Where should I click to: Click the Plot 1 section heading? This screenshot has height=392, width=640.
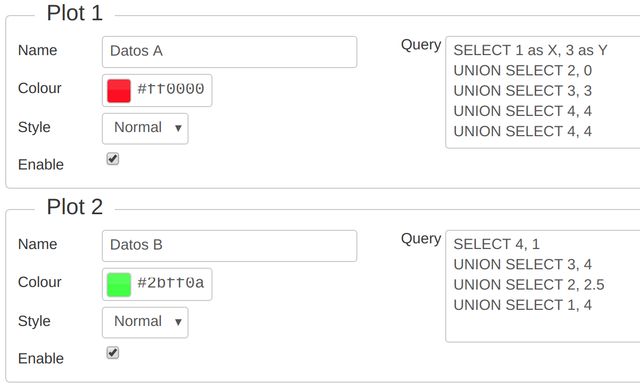pos(75,13)
